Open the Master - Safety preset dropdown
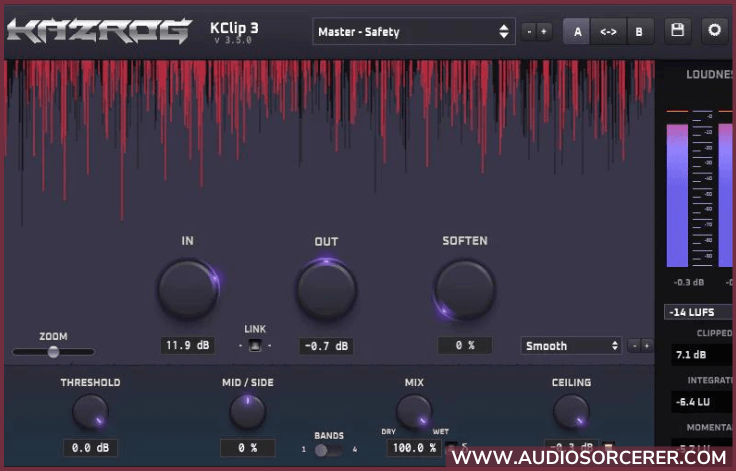 tap(414, 31)
